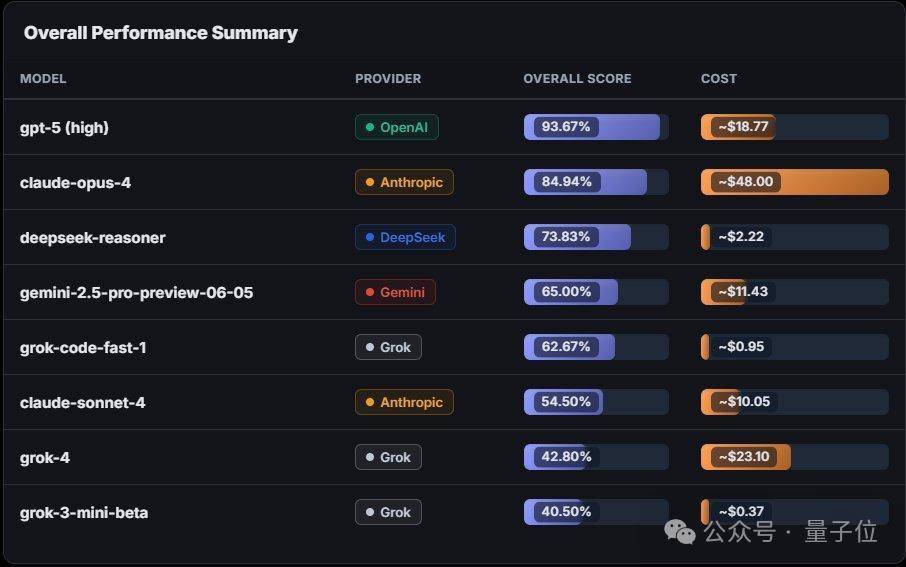Select the Anthropic badge beside claude-sonnet-4
The height and width of the screenshot is (567, 906).
point(404,402)
